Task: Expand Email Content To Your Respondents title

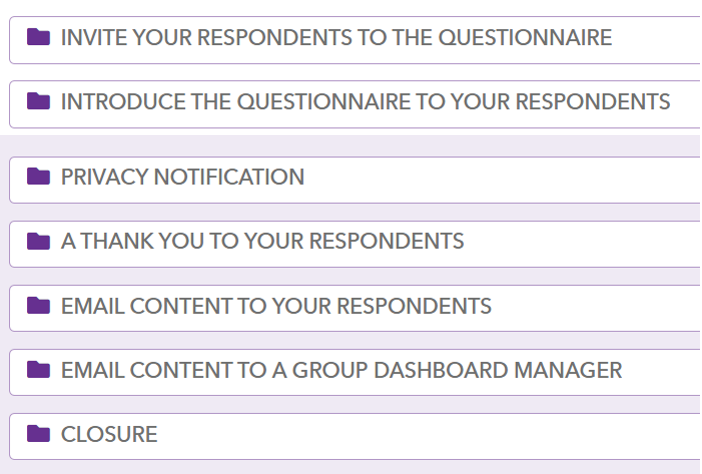Action: tap(276, 306)
